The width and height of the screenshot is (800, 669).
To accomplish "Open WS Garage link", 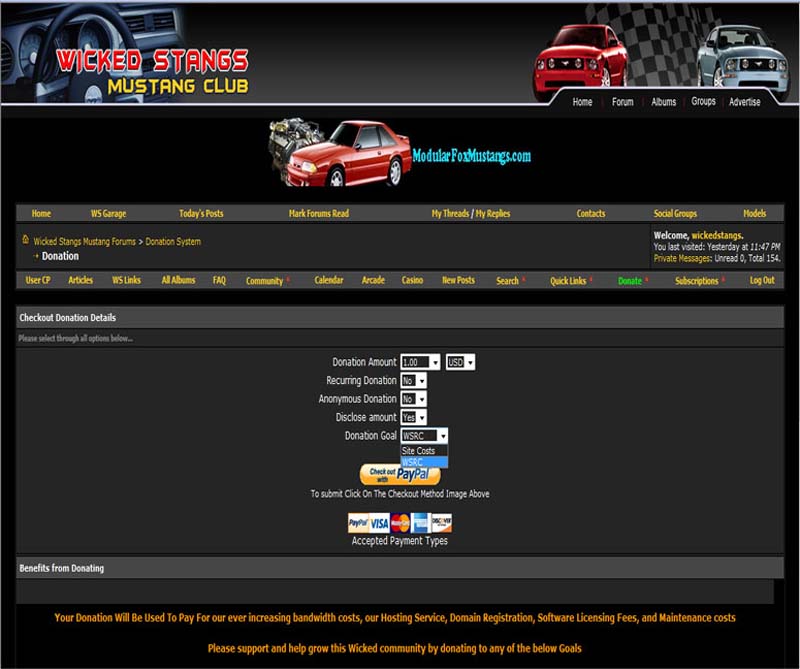I will coord(108,213).
